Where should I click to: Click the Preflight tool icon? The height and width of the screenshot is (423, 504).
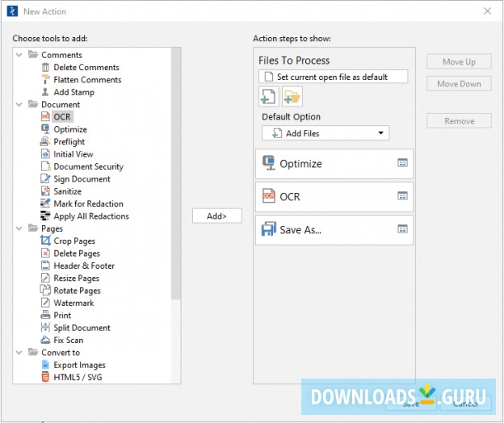[45, 141]
